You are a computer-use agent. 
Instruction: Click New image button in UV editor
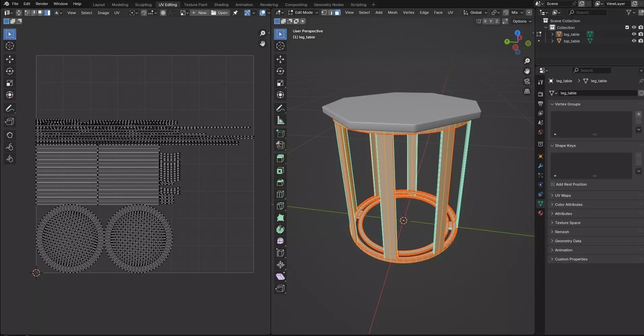pos(199,13)
